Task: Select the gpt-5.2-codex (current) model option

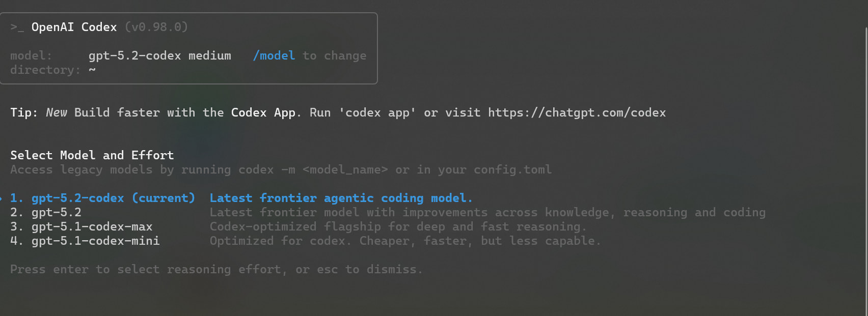Action: [113, 198]
